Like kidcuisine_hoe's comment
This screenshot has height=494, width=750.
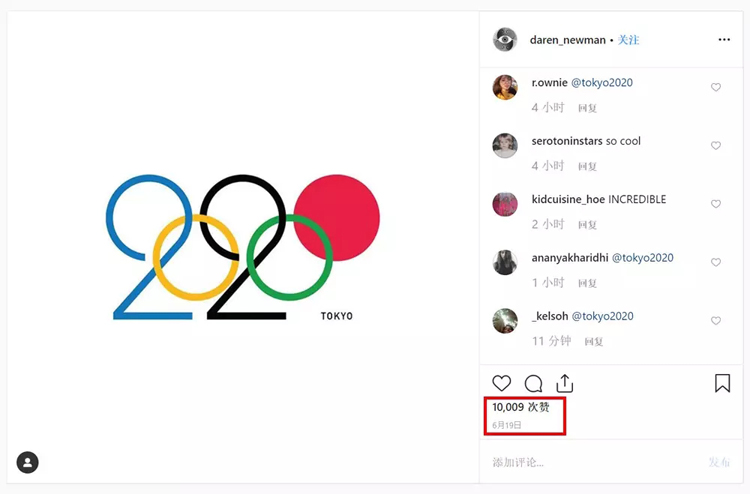(x=716, y=204)
